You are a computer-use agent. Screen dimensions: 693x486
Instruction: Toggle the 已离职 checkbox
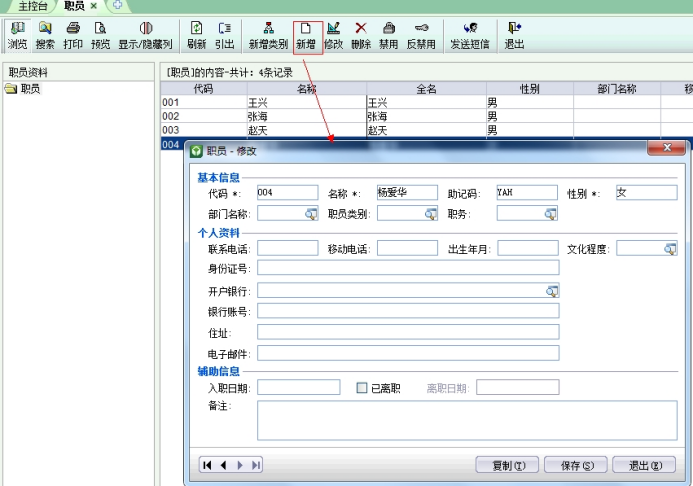pyautogui.click(x=362, y=388)
